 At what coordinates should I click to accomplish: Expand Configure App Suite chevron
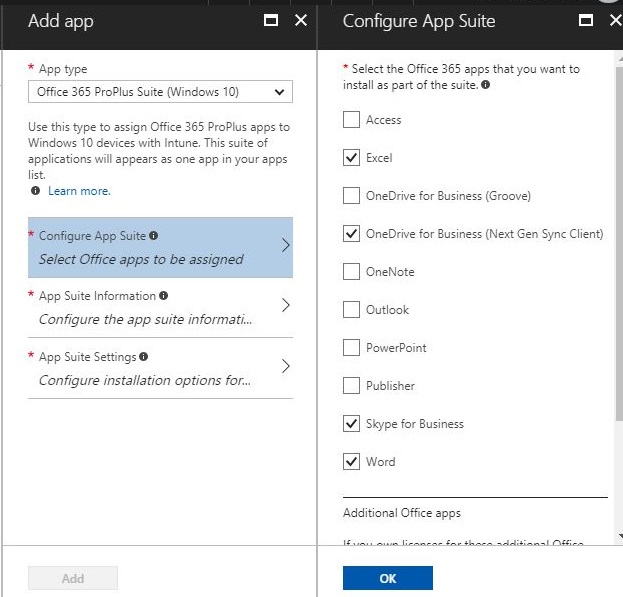(x=285, y=245)
